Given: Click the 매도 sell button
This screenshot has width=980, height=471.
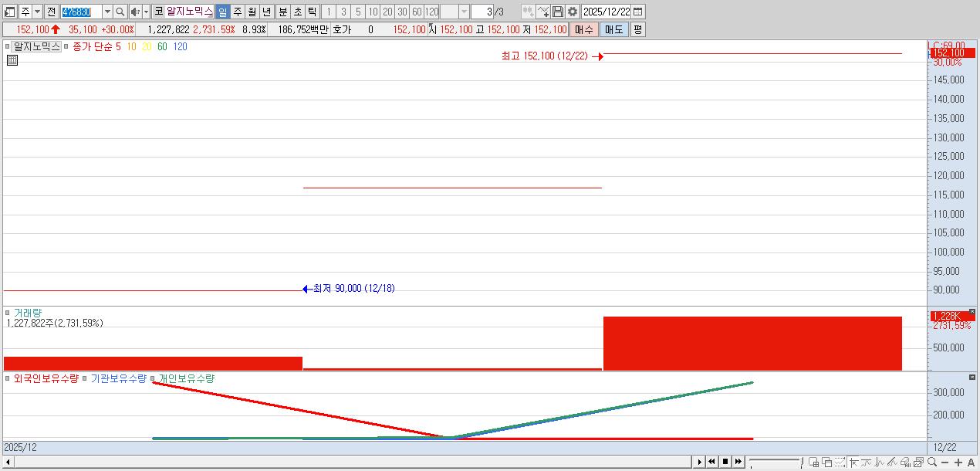Looking at the screenshot, I should (613, 29).
